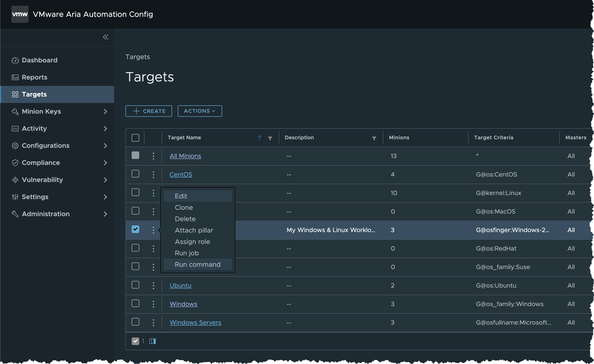Check the Ubuntu row checkbox
594x364 pixels.
coord(135,285)
